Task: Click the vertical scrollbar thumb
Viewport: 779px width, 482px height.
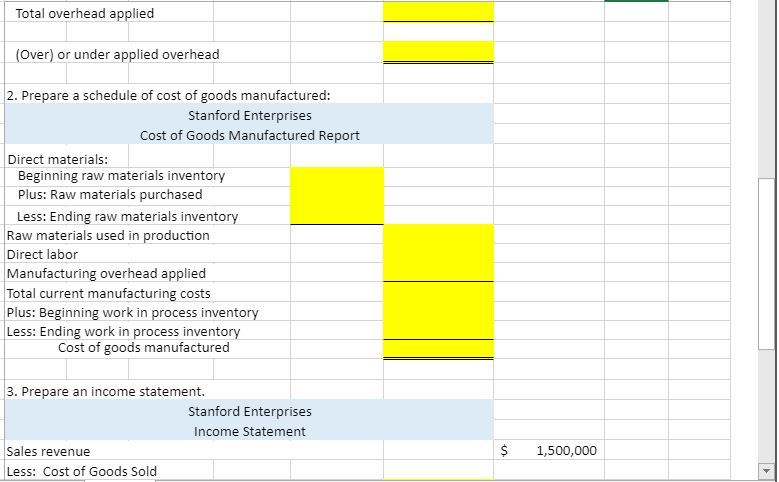Action: click(766, 263)
